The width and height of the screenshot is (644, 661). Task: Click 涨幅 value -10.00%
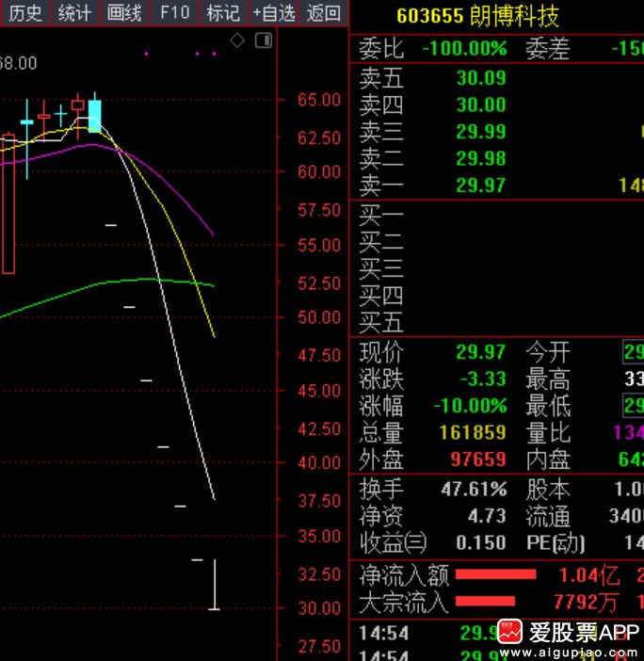[471, 406]
